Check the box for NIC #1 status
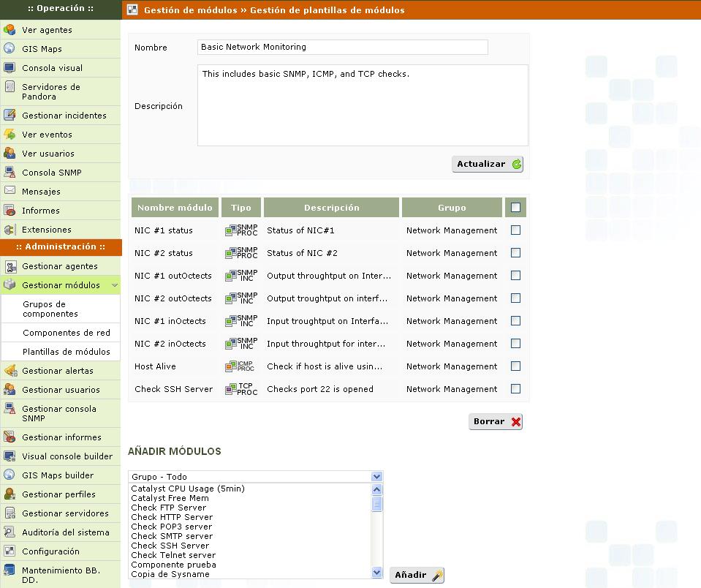Image resolution: width=701 pixels, height=588 pixels. pyautogui.click(x=515, y=230)
